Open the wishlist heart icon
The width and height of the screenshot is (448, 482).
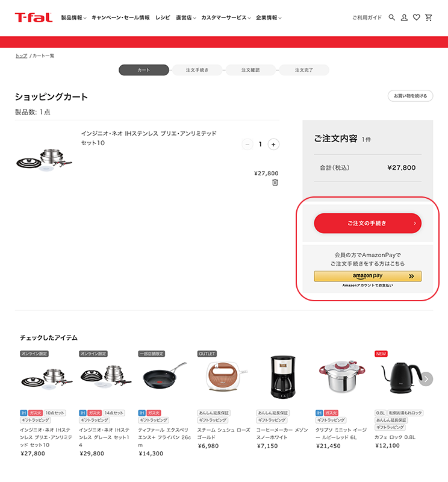pyautogui.click(x=416, y=17)
